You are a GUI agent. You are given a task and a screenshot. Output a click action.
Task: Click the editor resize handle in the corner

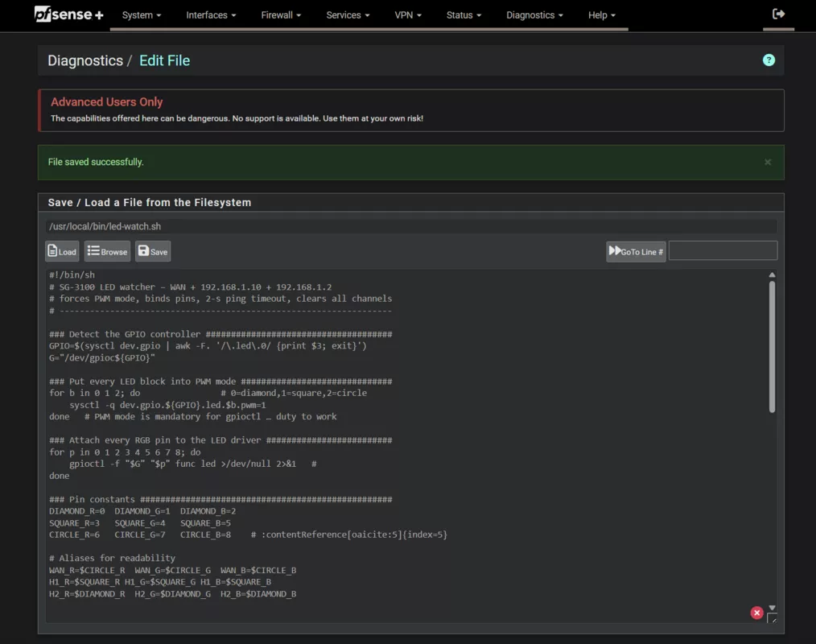[772, 618]
